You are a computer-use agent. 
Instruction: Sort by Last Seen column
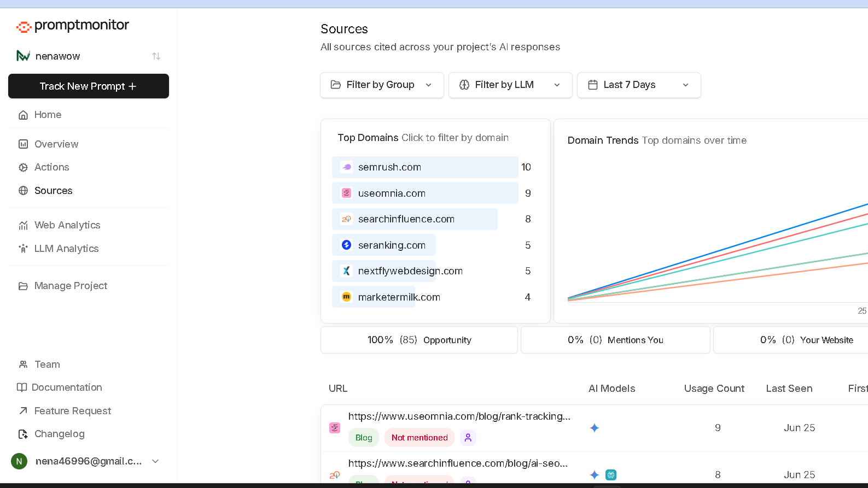(x=789, y=389)
